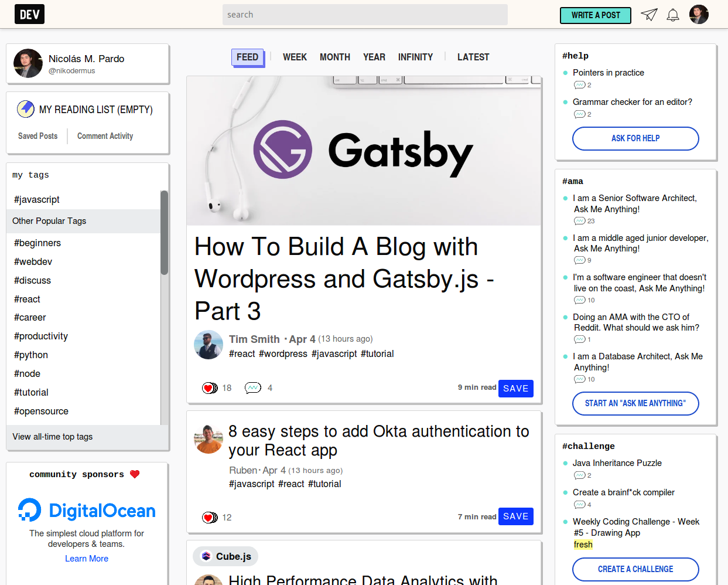Open the Gatsby cover image
The image size is (728, 585).
click(x=364, y=151)
